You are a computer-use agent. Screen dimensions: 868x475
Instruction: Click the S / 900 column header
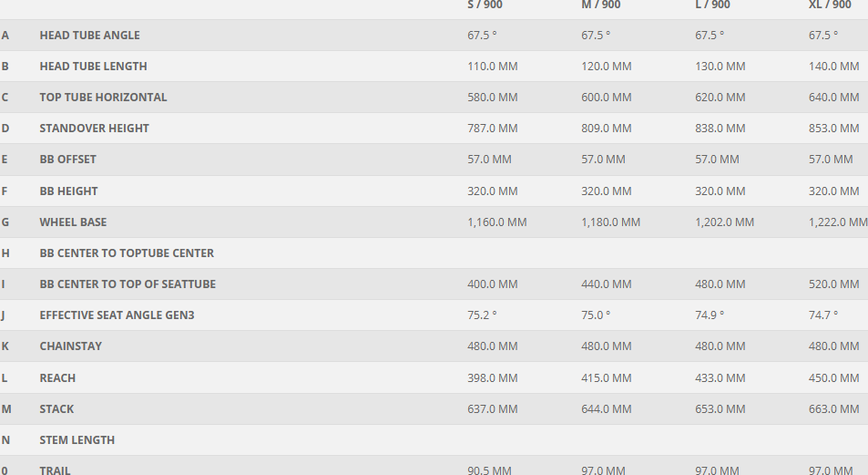(485, 5)
